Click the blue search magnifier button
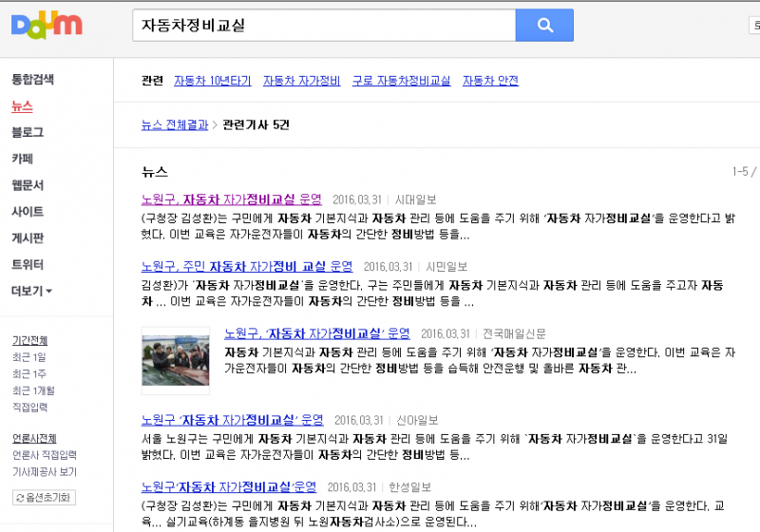 [544, 26]
